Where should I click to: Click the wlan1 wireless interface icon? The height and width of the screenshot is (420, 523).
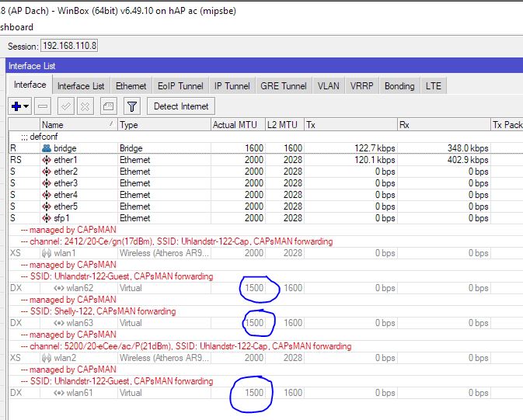point(47,253)
